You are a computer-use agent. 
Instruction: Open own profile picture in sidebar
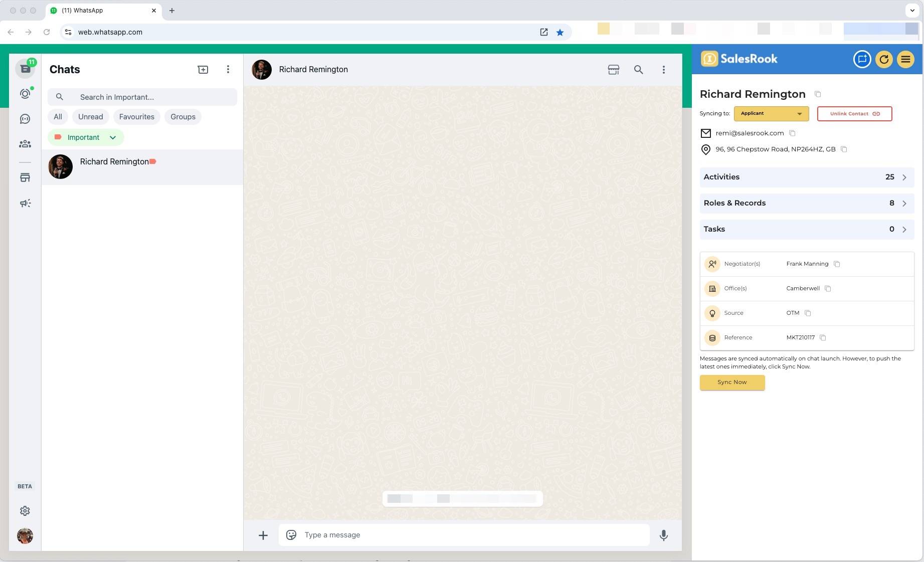click(25, 536)
